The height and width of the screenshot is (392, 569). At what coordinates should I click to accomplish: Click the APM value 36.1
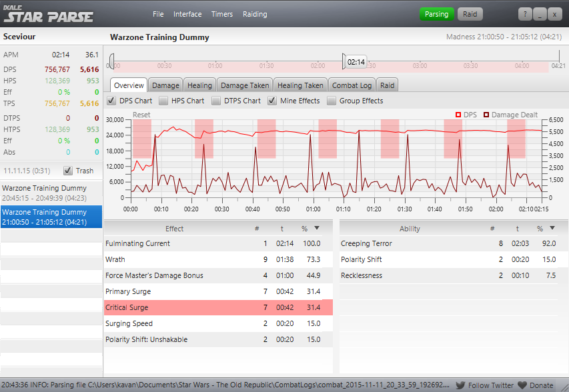[92, 55]
